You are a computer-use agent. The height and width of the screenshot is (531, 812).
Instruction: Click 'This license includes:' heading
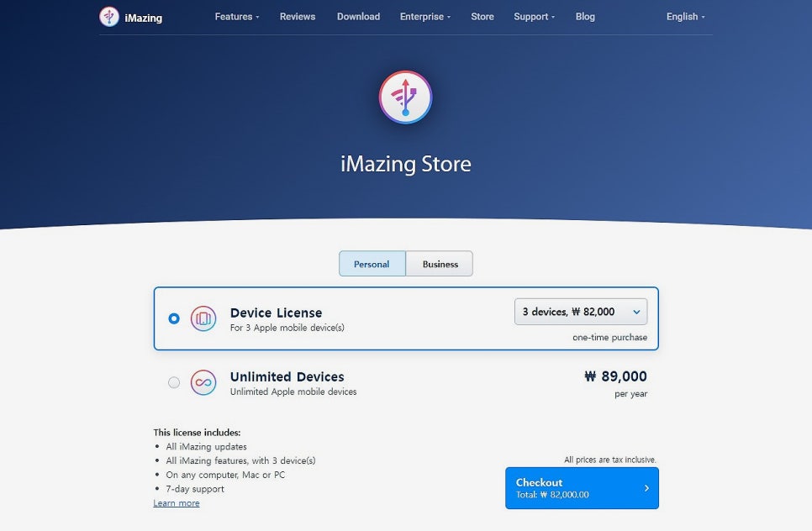197,432
